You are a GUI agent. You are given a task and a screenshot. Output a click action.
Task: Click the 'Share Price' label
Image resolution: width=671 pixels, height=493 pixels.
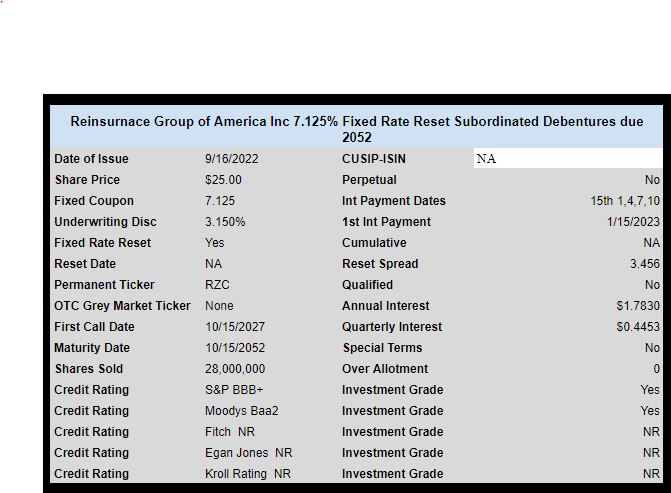click(x=87, y=180)
